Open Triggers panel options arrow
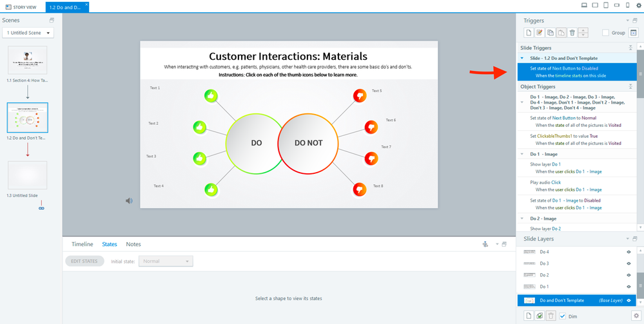This screenshot has height=324, width=644. click(x=627, y=21)
